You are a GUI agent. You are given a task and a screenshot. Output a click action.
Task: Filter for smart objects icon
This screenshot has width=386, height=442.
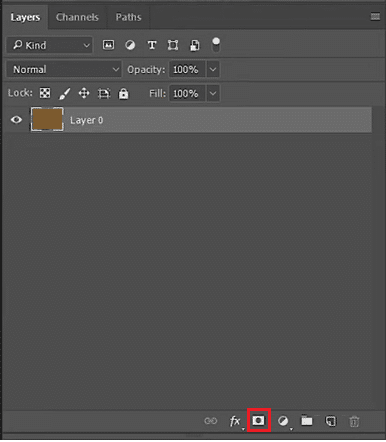(194, 45)
